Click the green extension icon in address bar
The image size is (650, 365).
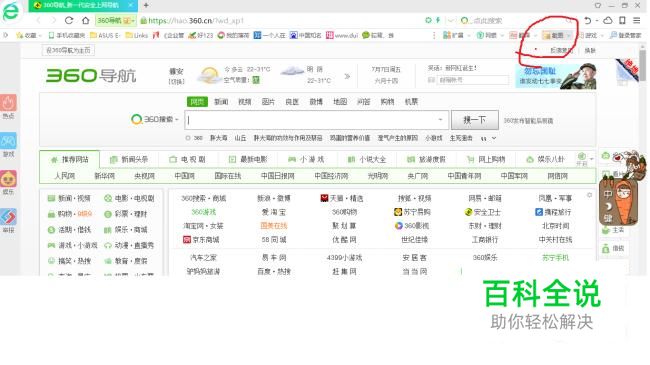[x=428, y=20]
